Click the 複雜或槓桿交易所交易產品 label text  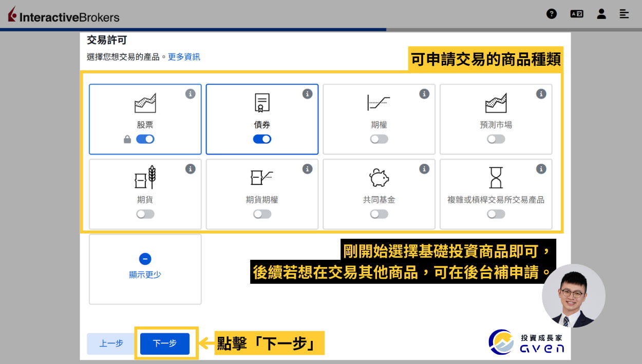tap(496, 200)
